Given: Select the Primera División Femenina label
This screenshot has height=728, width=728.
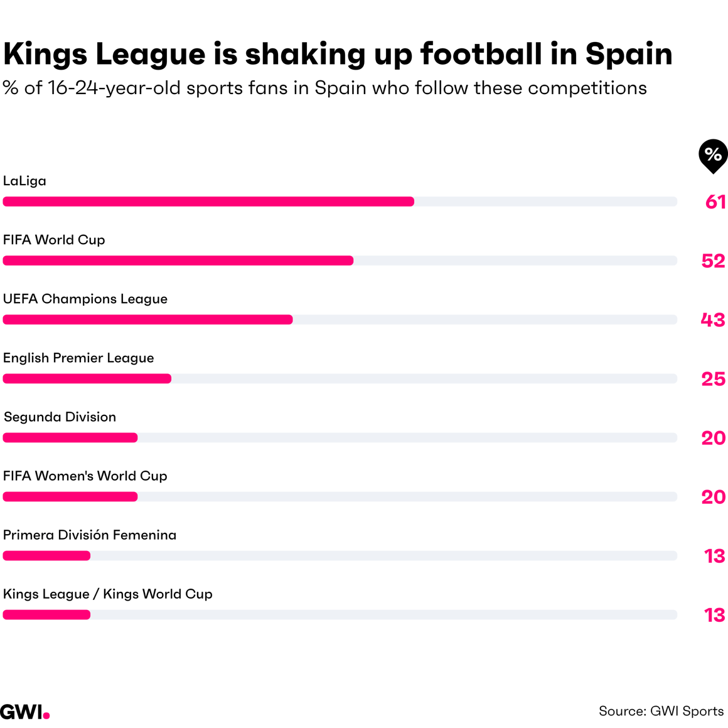Looking at the screenshot, I should 90,535.
